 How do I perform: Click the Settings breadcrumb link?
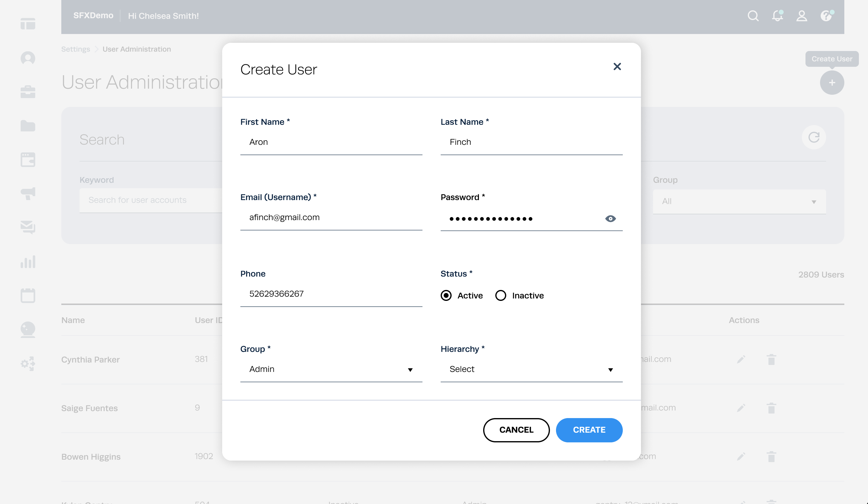pos(76,49)
